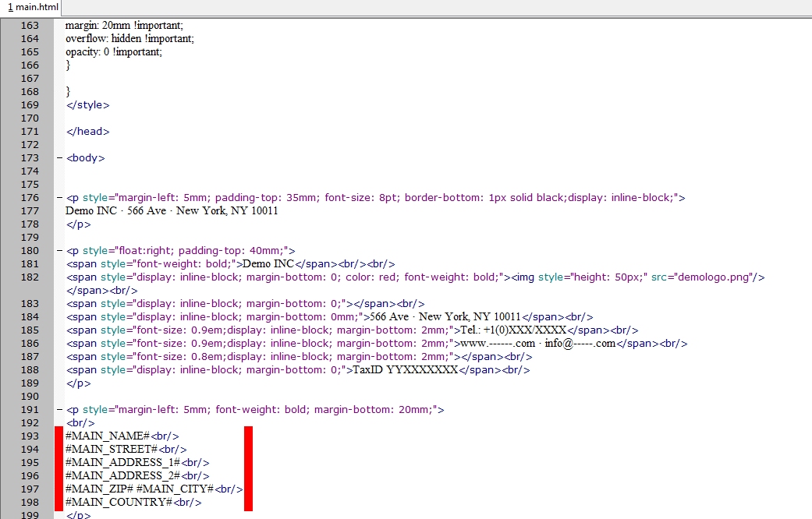Click on #MAIN_COUNTRY# placeholder text
Image resolution: width=812 pixels, height=519 pixels.
(119, 502)
